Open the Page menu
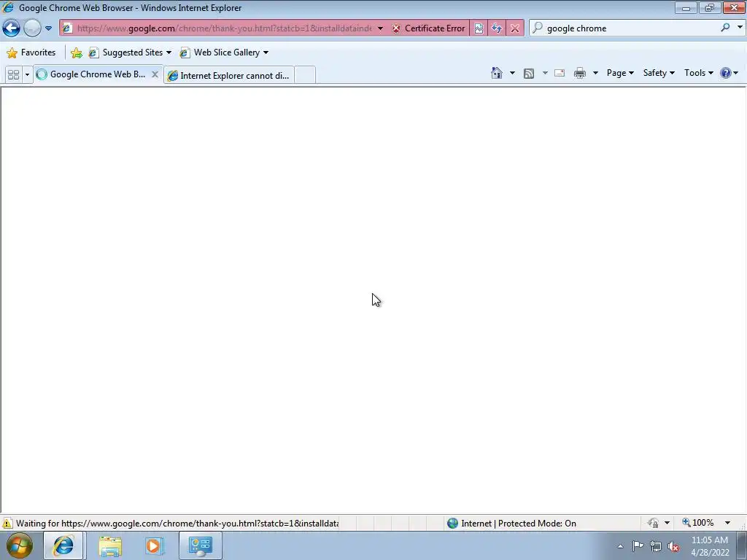Screen dimensions: 747x560 click(620, 73)
